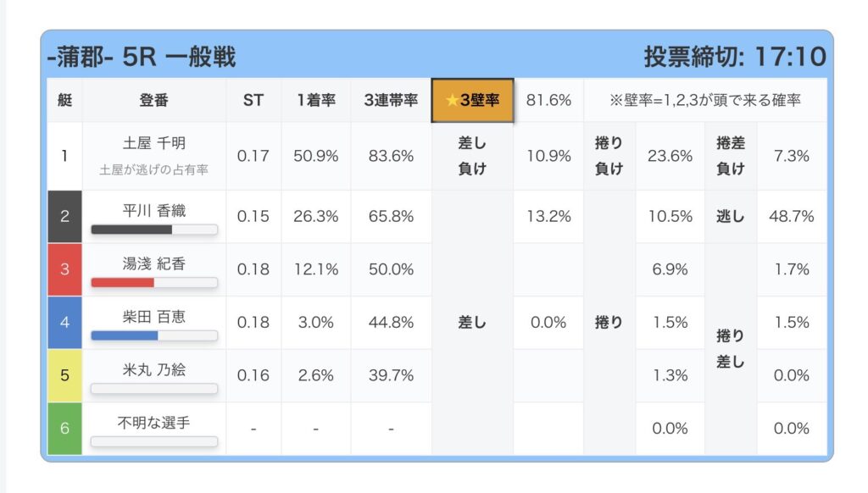Sort by the 1着率 column header
The height and width of the screenshot is (493, 868).
click(x=315, y=100)
